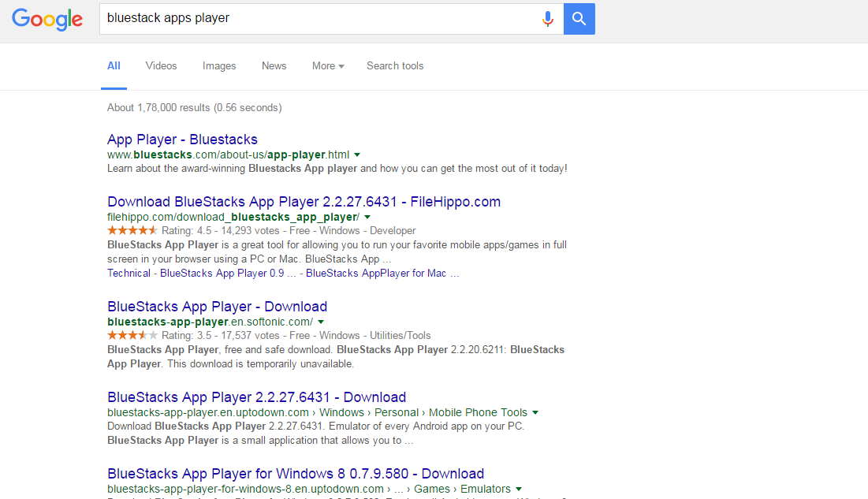Expand the More dropdown menu
The width and height of the screenshot is (868, 499).
tap(328, 66)
